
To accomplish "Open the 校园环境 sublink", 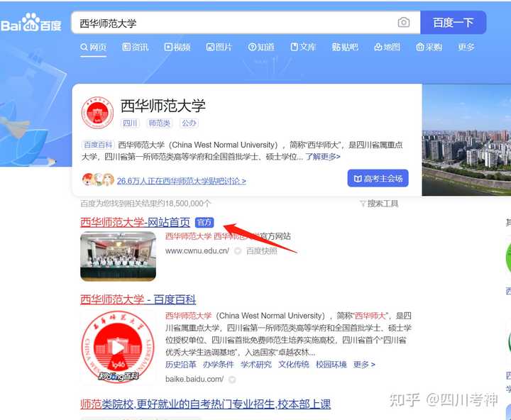I will (331, 365).
